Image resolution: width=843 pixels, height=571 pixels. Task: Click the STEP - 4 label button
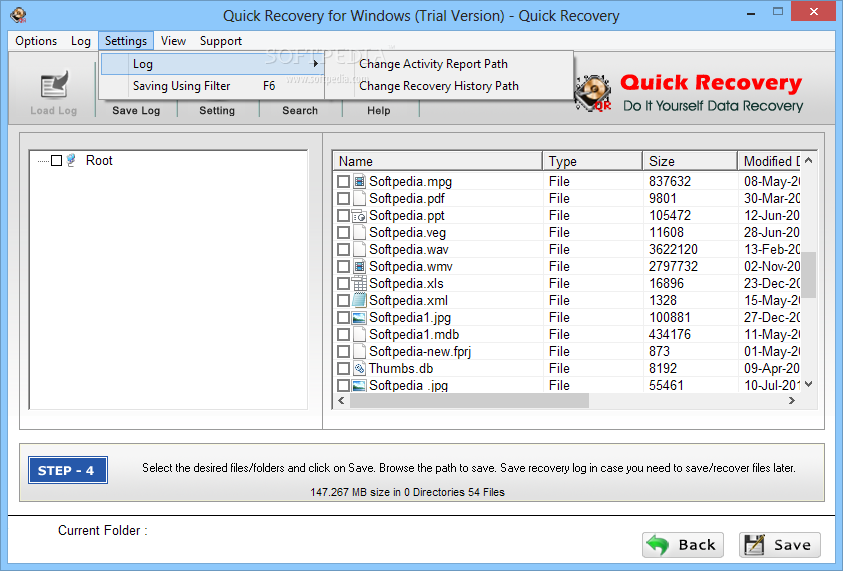[68, 470]
